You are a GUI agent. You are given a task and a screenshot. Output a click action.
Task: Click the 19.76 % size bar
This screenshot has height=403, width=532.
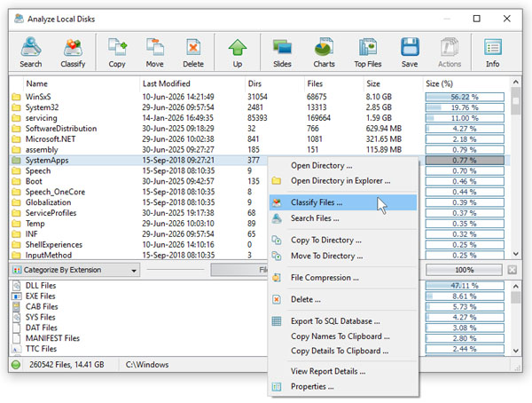(465, 107)
